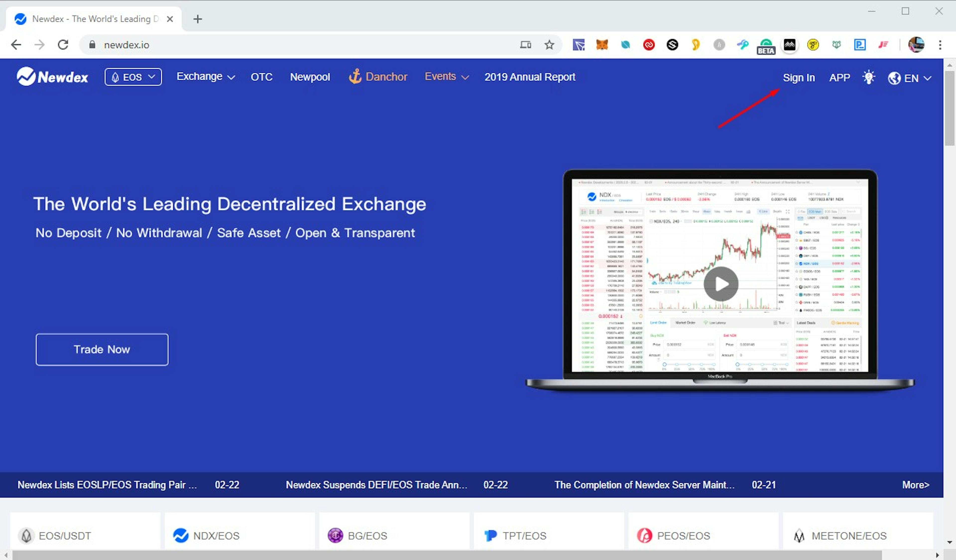Open the teal leaf extension icon
The height and width of the screenshot is (560, 956).
point(625,45)
